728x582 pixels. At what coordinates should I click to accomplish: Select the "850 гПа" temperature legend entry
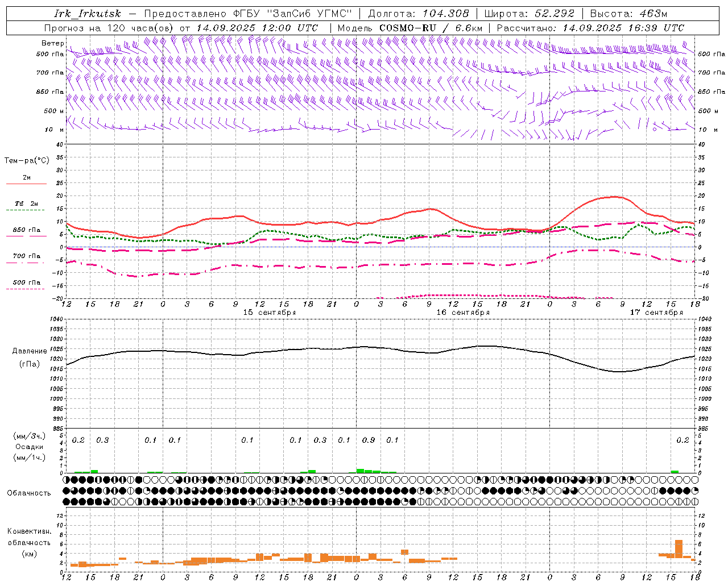click(x=27, y=230)
